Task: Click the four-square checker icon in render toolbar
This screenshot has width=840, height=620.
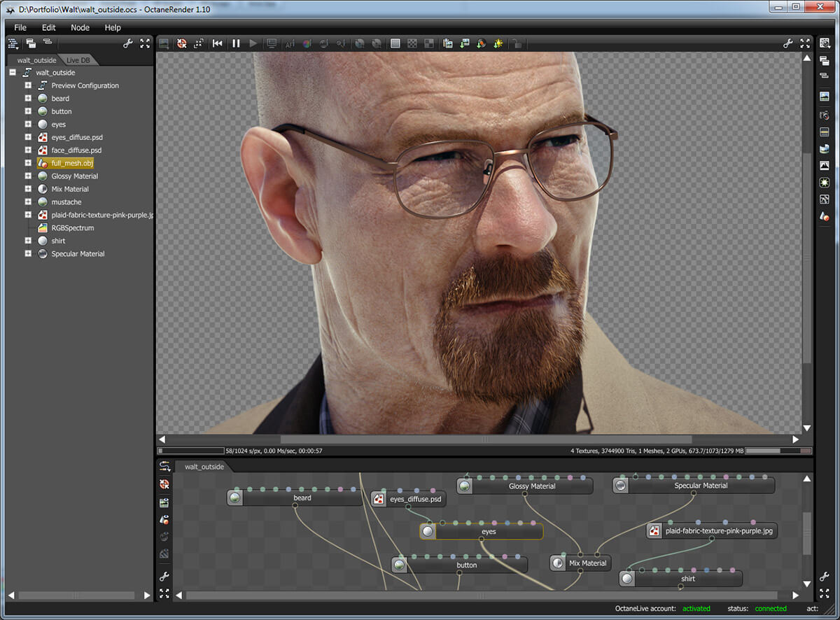Action: pyautogui.click(x=429, y=43)
